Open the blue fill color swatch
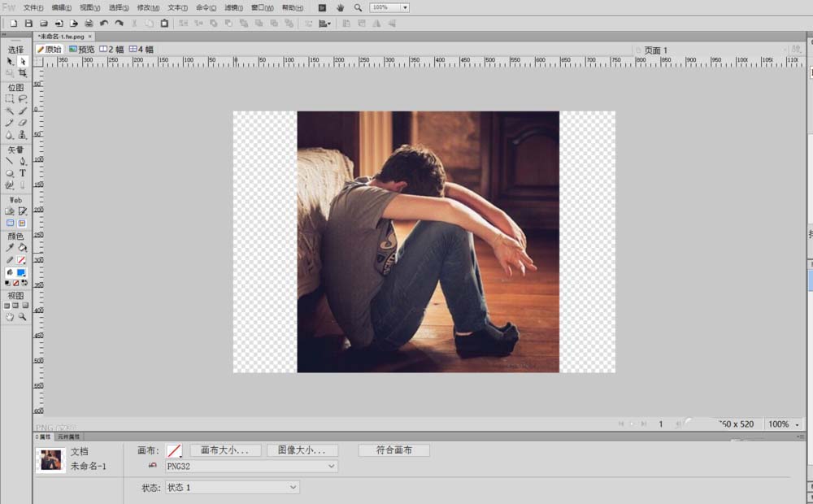Image resolution: width=813 pixels, height=504 pixels. click(x=21, y=272)
